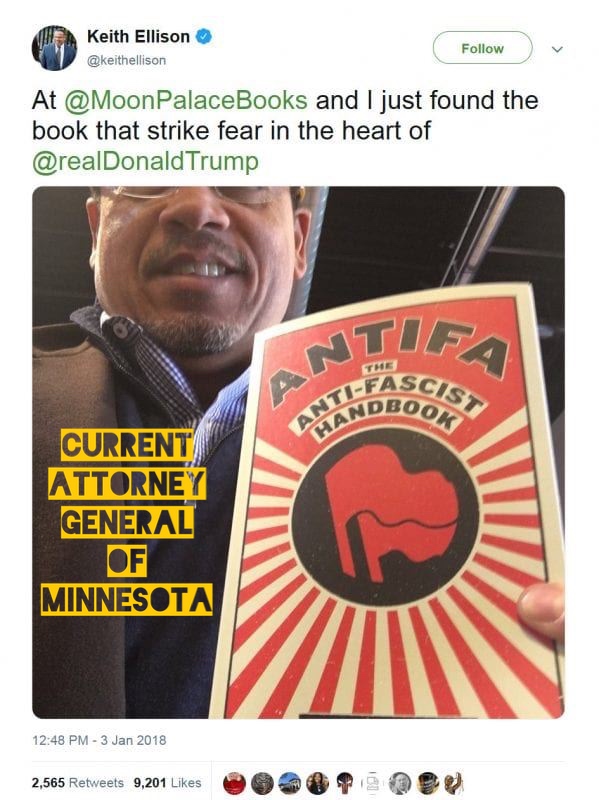Screen dimensions: 599x800
Task: Open the @realDonaldTrump mention
Action: [x=145, y=162]
